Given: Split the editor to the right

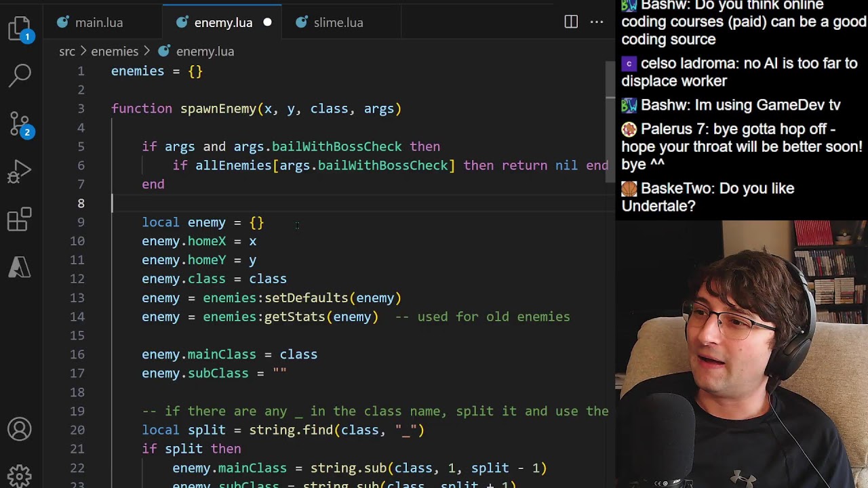Looking at the screenshot, I should [x=571, y=22].
